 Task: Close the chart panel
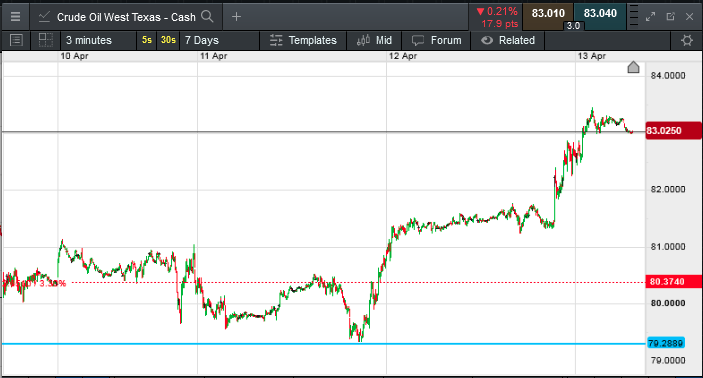click(690, 17)
